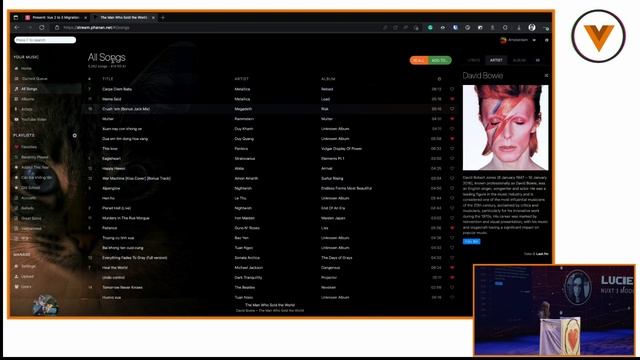Reload the page in the browser

[42, 27]
